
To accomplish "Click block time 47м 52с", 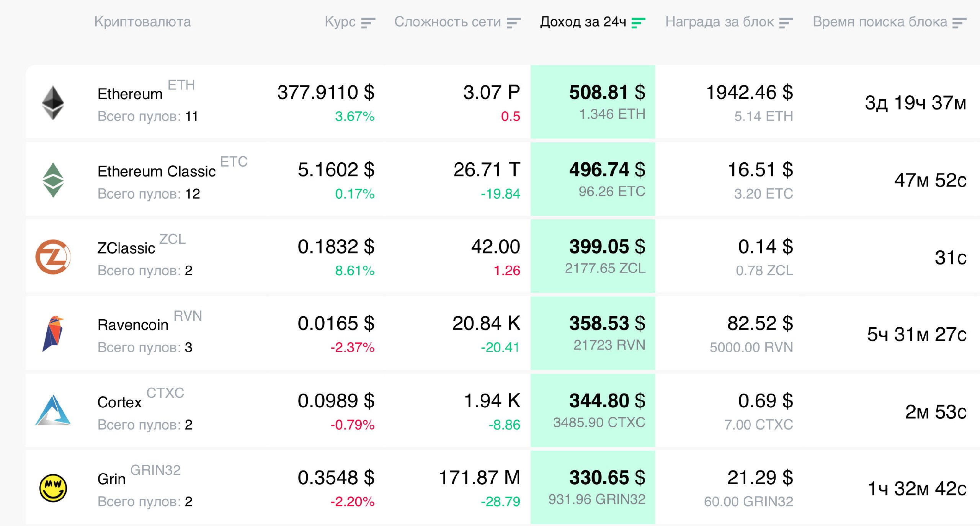I will pyautogui.click(x=930, y=180).
